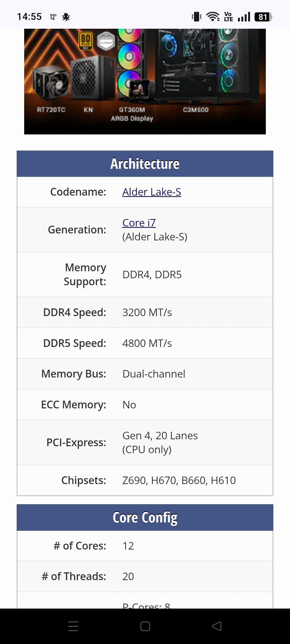
Task: Follow the Core i7 generation link
Action: [x=139, y=223]
